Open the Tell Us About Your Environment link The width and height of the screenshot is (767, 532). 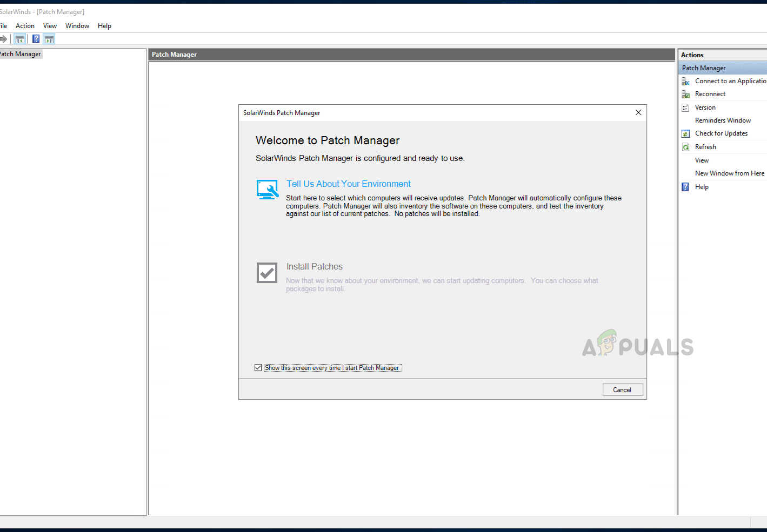(349, 184)
